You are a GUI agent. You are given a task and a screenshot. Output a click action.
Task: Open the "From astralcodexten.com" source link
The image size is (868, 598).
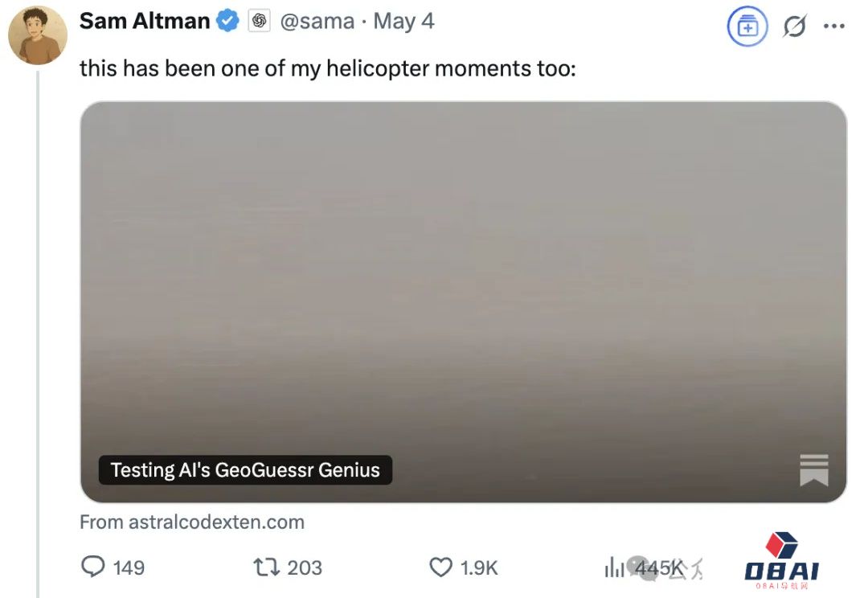[x=192, y=522]
